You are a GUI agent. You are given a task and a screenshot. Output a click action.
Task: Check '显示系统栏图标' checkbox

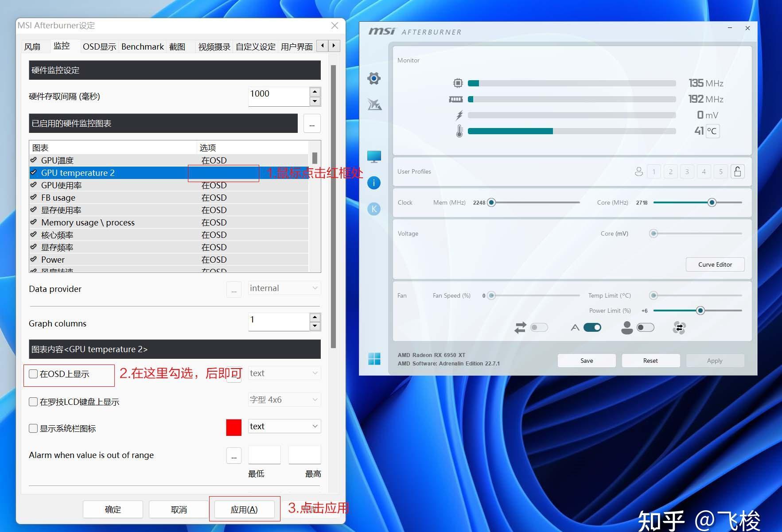tap(33, 428)
